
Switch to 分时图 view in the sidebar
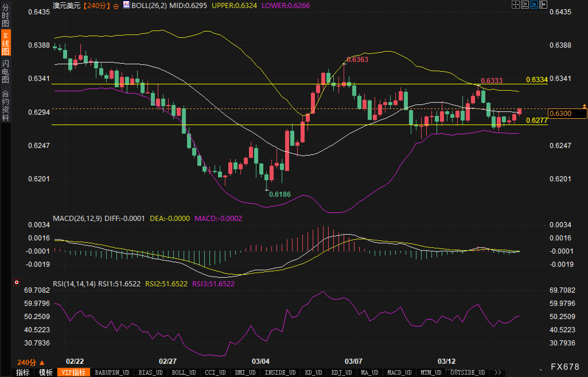click(5, 15)
